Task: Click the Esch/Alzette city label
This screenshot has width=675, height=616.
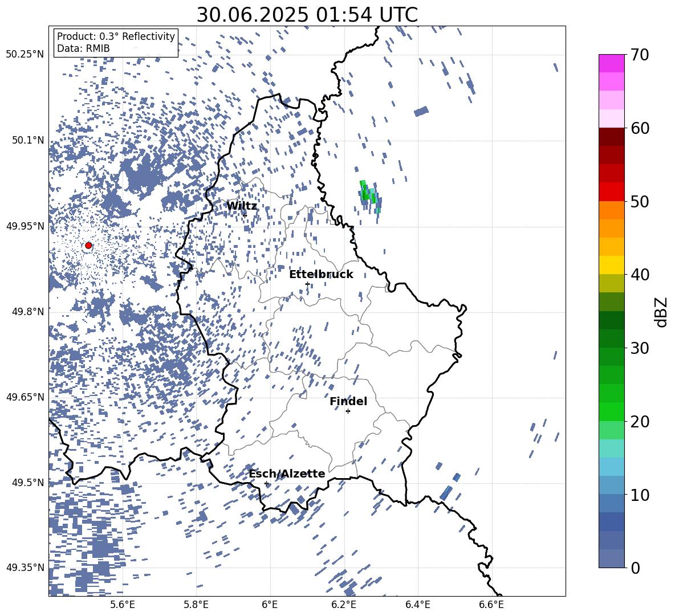Action: point(287,474)
